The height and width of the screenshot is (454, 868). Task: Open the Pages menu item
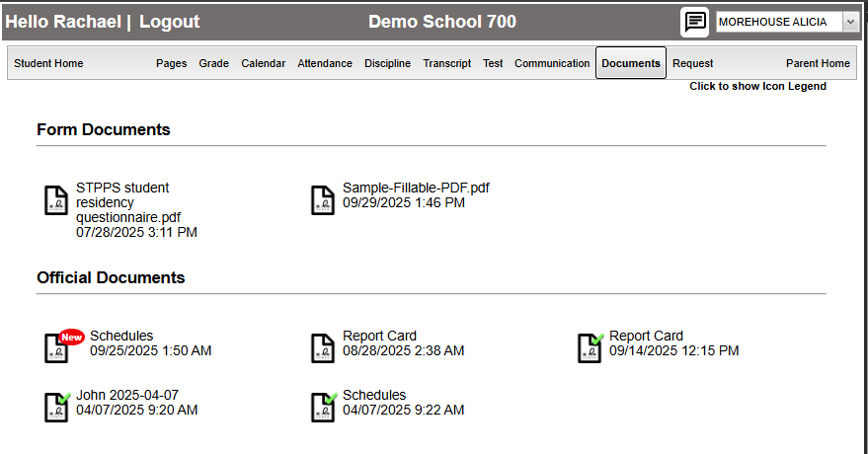pos(171,63)
